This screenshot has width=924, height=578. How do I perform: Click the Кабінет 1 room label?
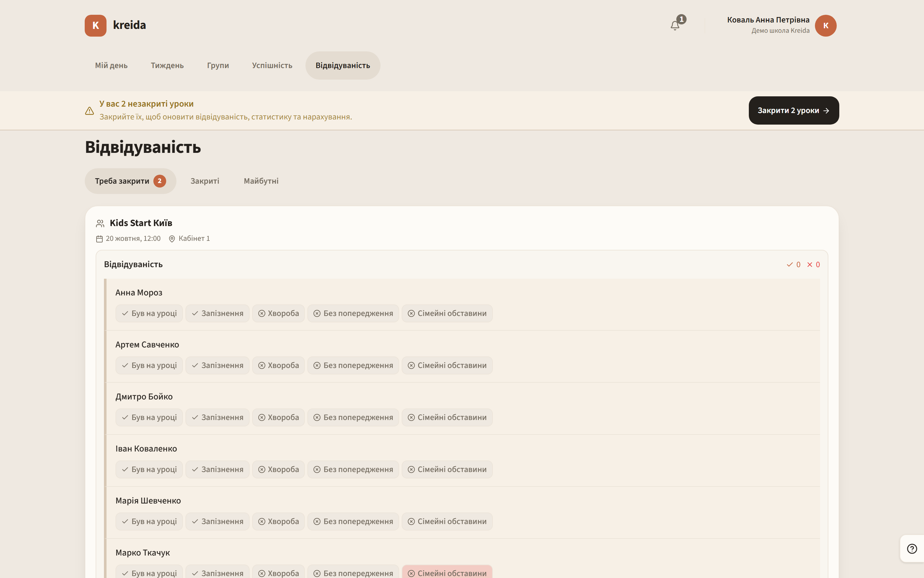[x=194, y=239]
